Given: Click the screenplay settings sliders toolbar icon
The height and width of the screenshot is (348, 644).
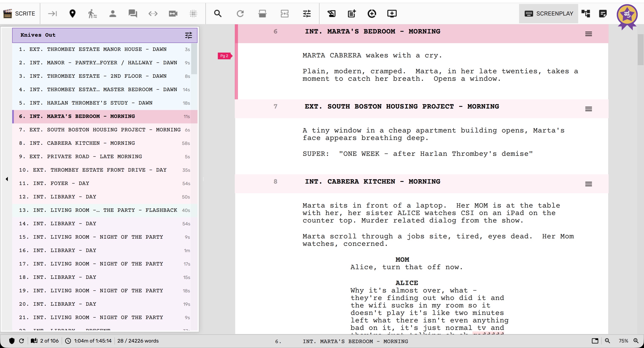Looking at the screenshot, I should point(307,13).
